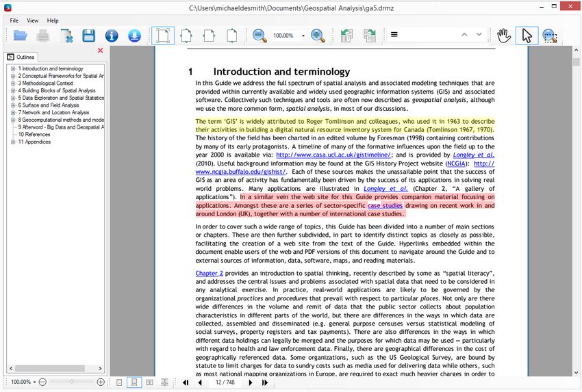Open casa.ucl.ac.uk gistimeline link
This screenshot has height=392, width=582.
click(333, 155)
